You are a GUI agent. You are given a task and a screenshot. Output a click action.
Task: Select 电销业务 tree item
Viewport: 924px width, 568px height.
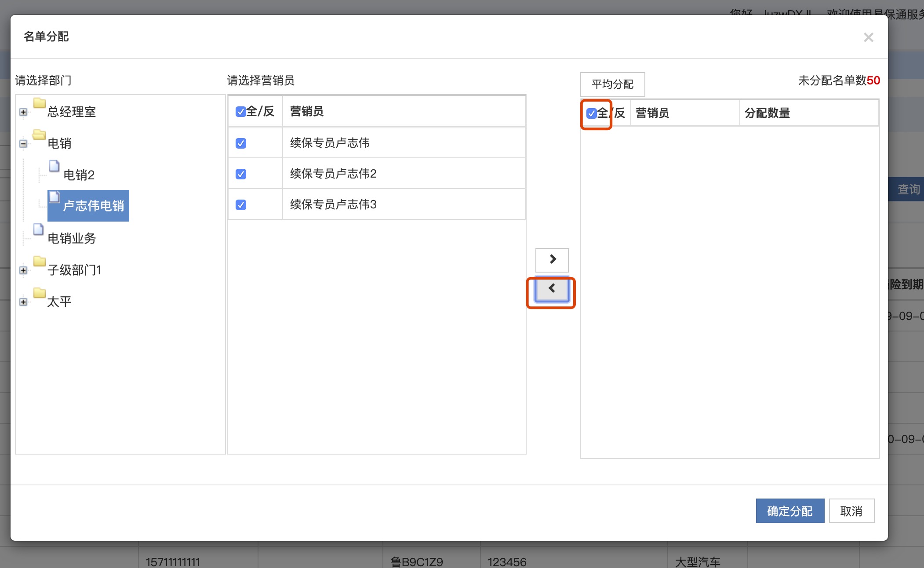point(72,238)
